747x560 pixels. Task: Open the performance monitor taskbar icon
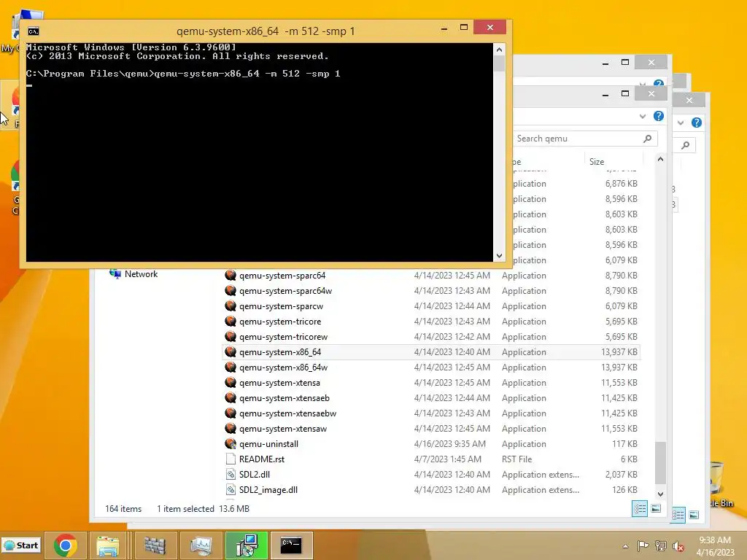tap(201, 545)
